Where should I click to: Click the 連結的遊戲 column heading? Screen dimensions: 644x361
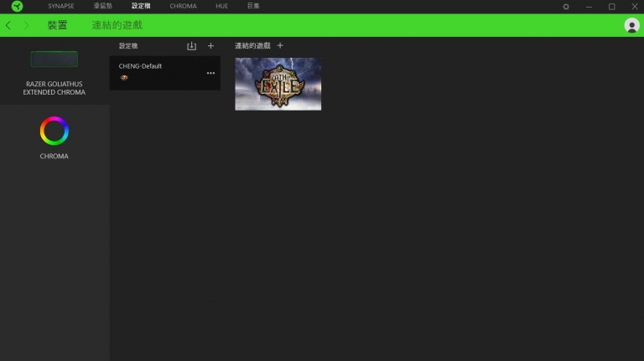point(252,45)
